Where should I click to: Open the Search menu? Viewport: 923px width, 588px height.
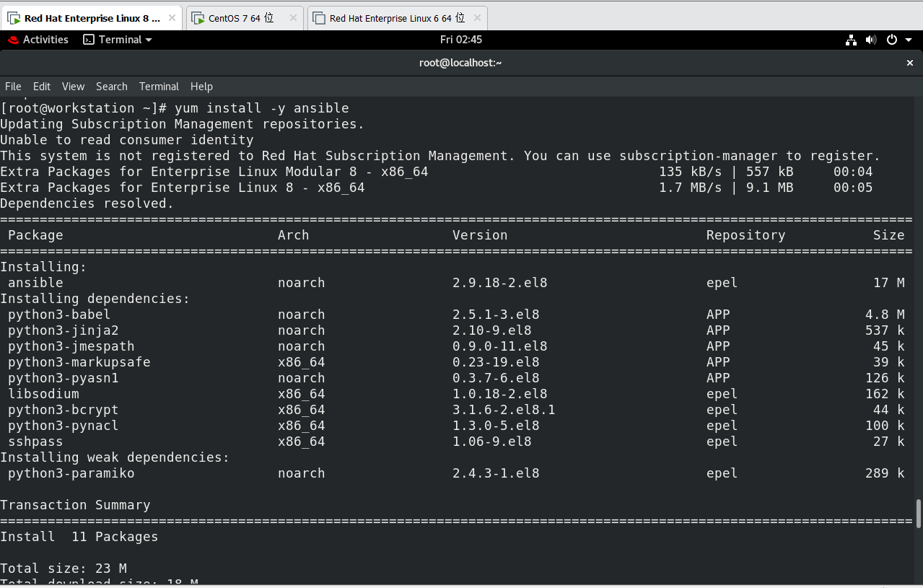click(111, 87)
